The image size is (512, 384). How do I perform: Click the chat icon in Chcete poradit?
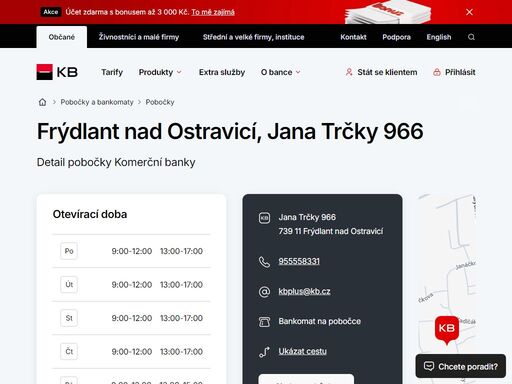click(429, 366)
